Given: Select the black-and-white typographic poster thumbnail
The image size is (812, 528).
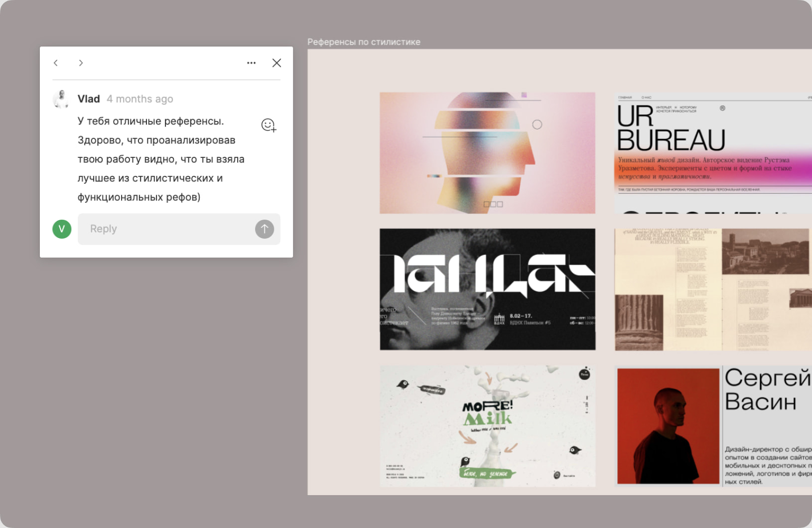Looking at the screenshot, I should (487, 289).
